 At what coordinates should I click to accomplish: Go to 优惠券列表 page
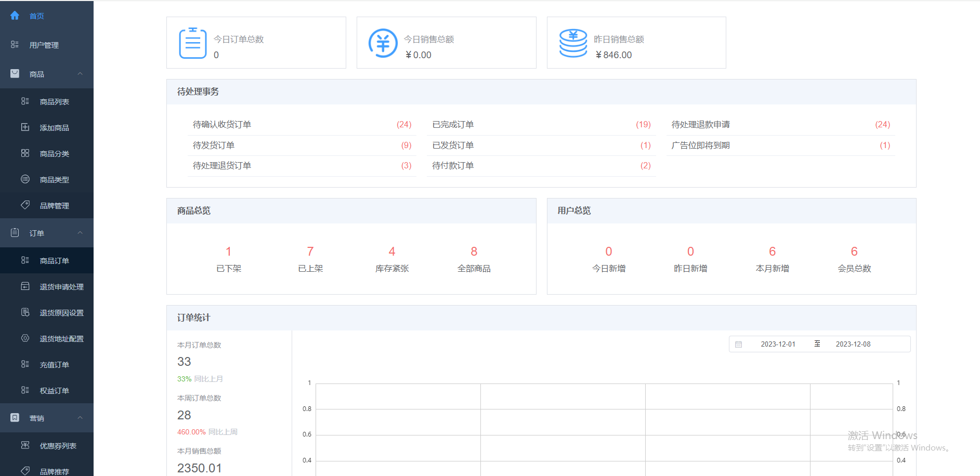pyautogui.click(x=47, y=445)
